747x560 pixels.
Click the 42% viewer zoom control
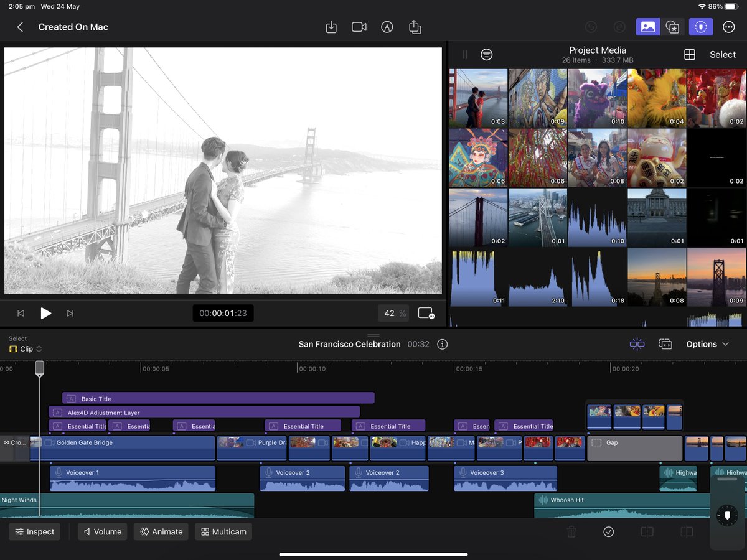click(x=393, y=313)
